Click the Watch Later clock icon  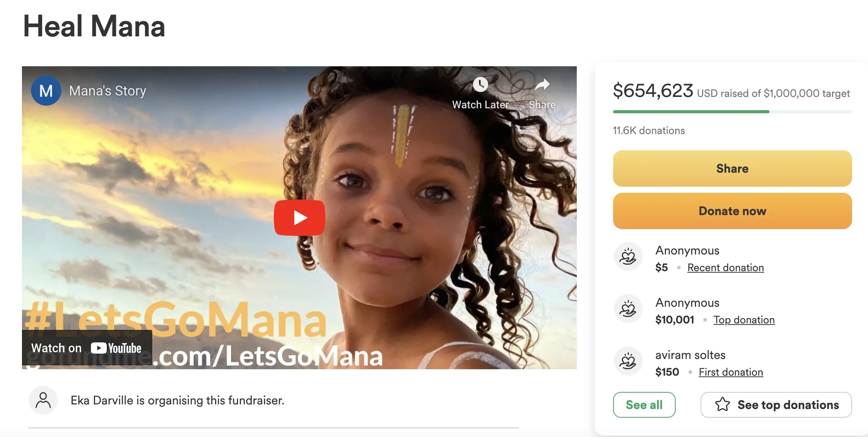[x=480, y=84]
